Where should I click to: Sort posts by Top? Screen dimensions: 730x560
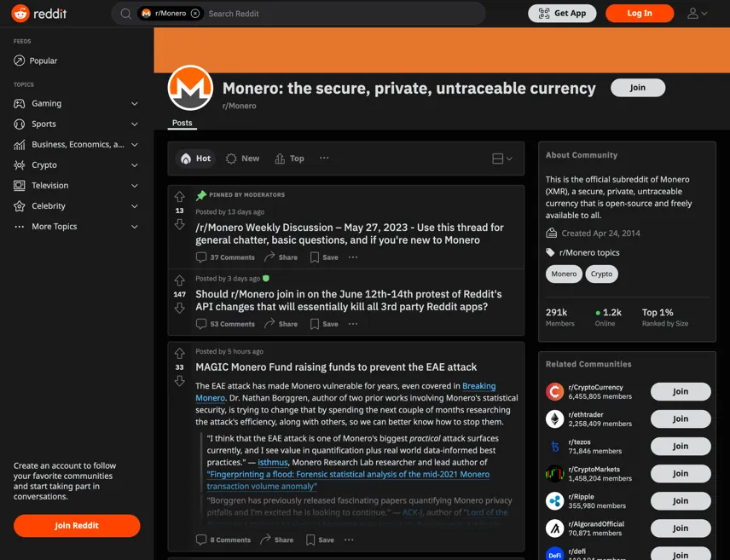pos(290,159)
